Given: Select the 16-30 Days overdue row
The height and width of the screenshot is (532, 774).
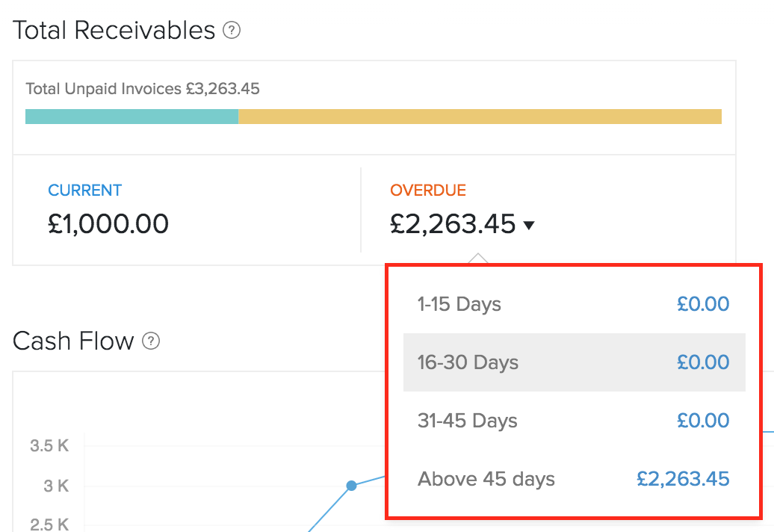Looking at the screenshot, I should (x=468, y=363).
